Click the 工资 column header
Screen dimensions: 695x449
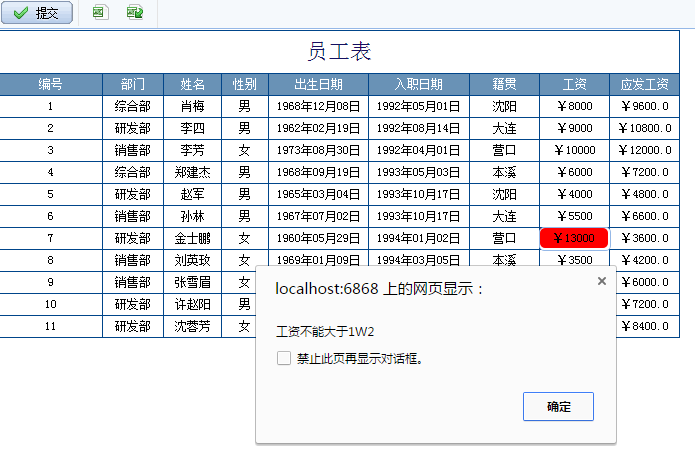pos(574,84)
